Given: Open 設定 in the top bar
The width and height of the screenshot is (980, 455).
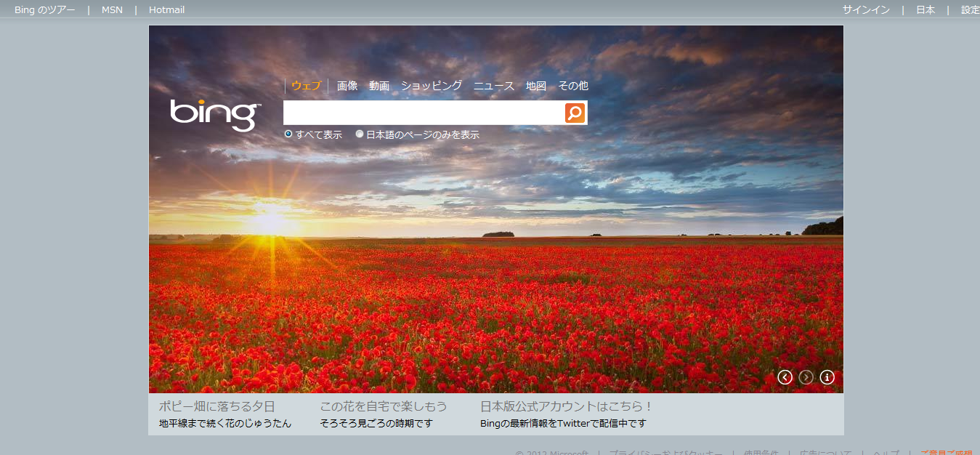Looking at the screenshot, I should 970,10.
